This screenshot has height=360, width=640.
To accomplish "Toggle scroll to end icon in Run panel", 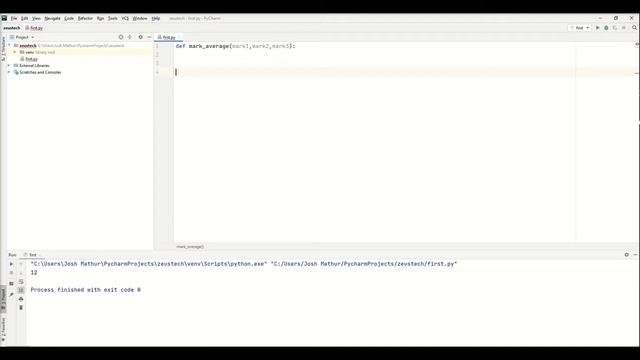I will pyautogui.click(x=21, y=290).
